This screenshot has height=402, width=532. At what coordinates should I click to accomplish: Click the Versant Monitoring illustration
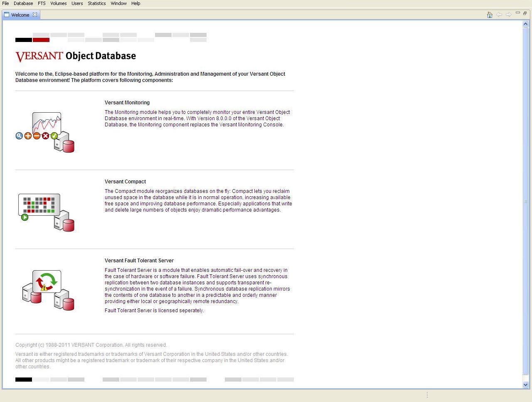[45, 132]
